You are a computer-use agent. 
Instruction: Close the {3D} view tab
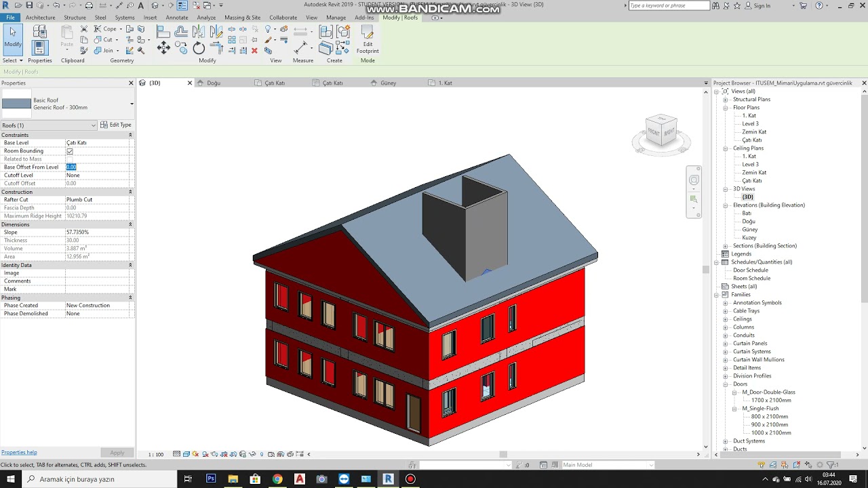pyautogui.click(x=190, y=83)
